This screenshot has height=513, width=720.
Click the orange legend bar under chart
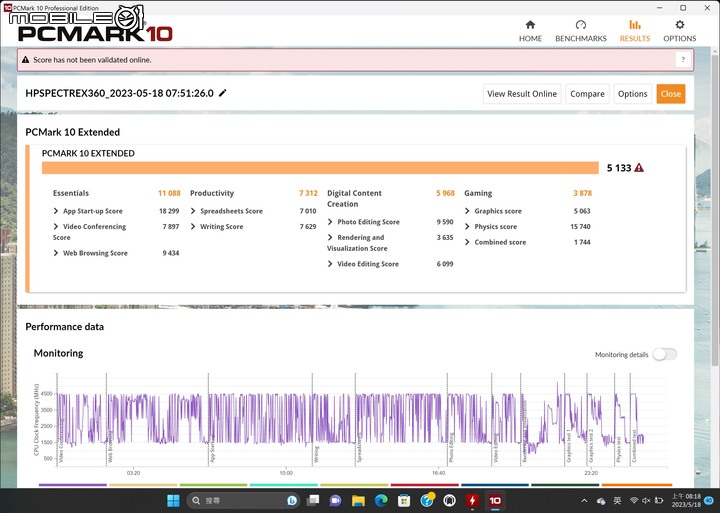point(636,485)
